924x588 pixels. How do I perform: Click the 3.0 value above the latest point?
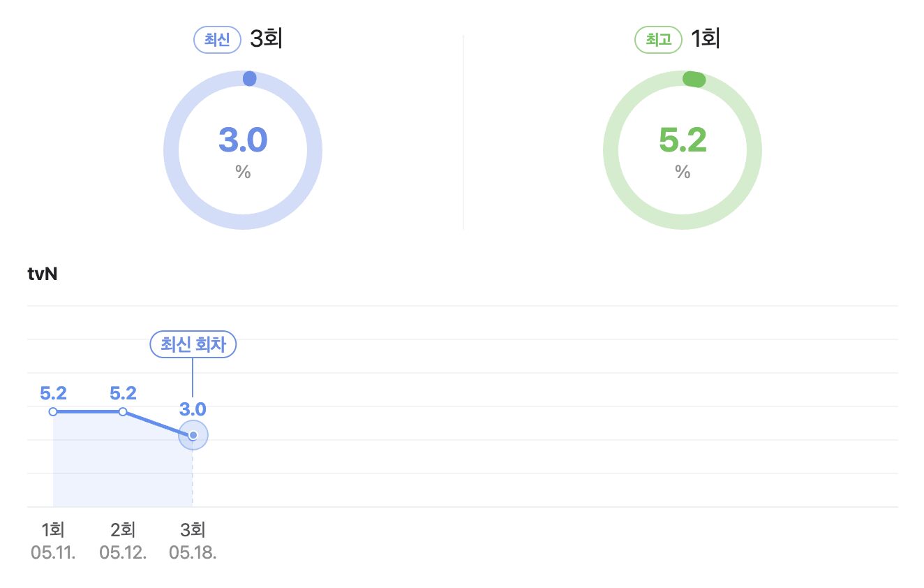click(193, 409)
